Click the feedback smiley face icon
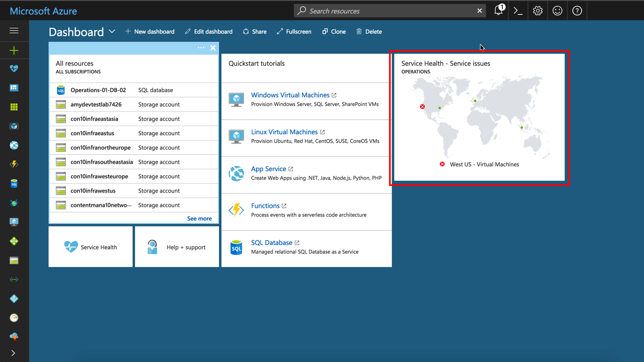 pyautogui.click(x=557, y=11)
